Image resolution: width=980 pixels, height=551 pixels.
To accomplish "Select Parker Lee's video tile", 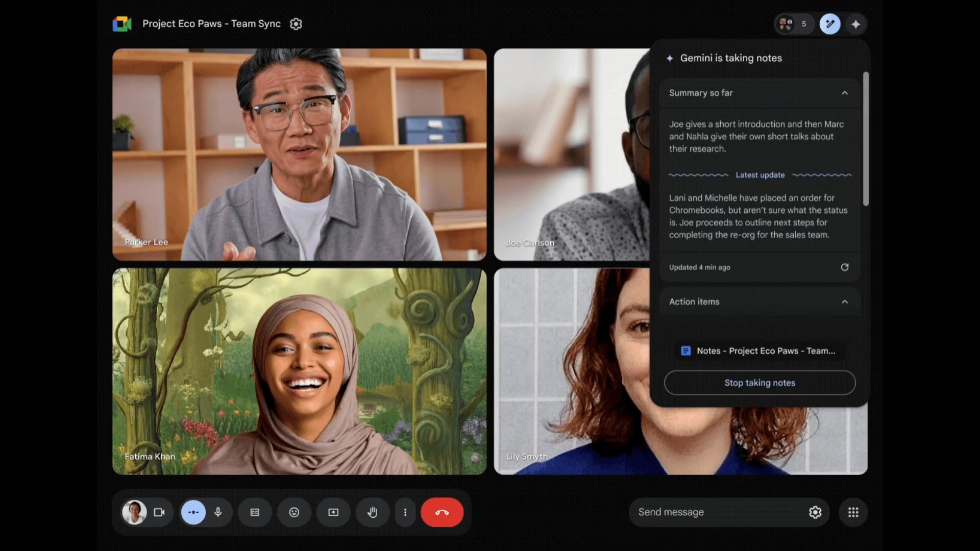I will pyautogui.click(x=299, y=155).
